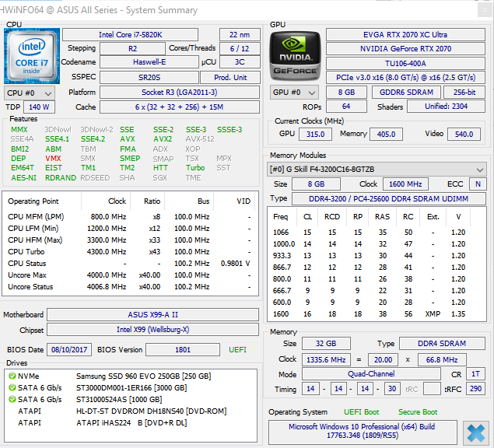494x448 pixels.
Task: Click the memory clock 1335.6 MHz field
Action: (326, 360)
